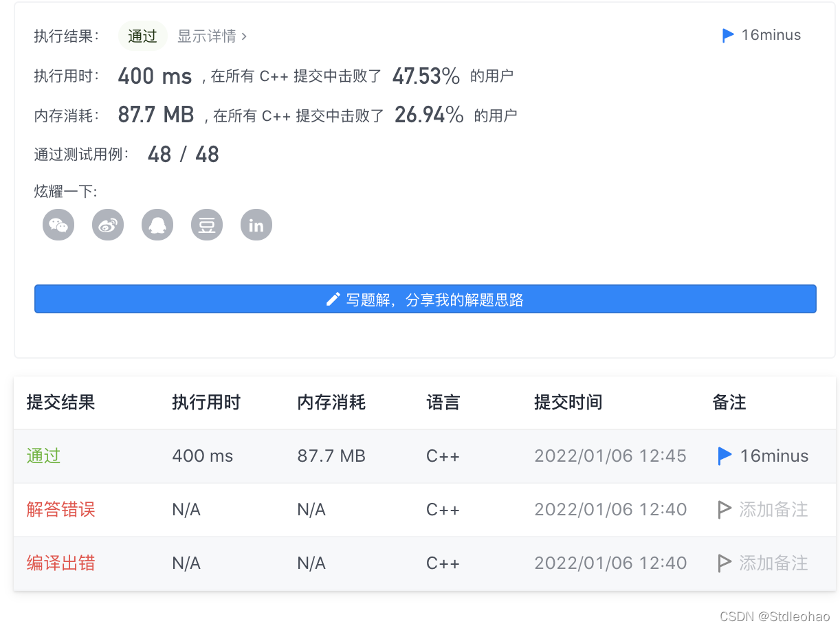
Task: Click the 提交时间 column header
Action: (568, 402)
